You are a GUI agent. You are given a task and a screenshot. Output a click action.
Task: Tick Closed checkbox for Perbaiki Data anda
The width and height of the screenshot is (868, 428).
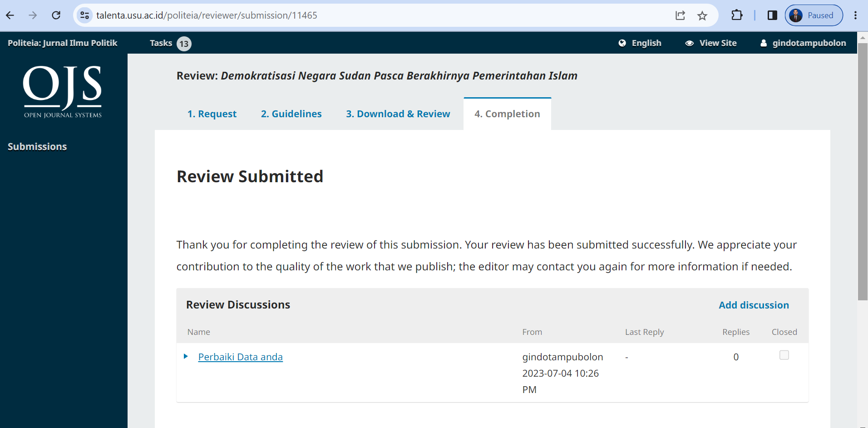pos(784,355)
